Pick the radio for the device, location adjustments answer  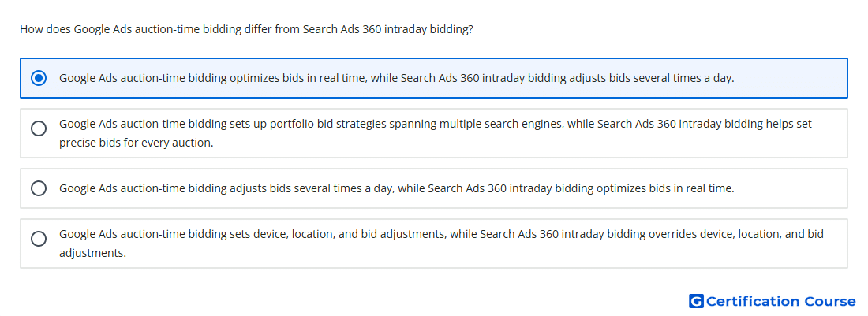tap(39, 240)
